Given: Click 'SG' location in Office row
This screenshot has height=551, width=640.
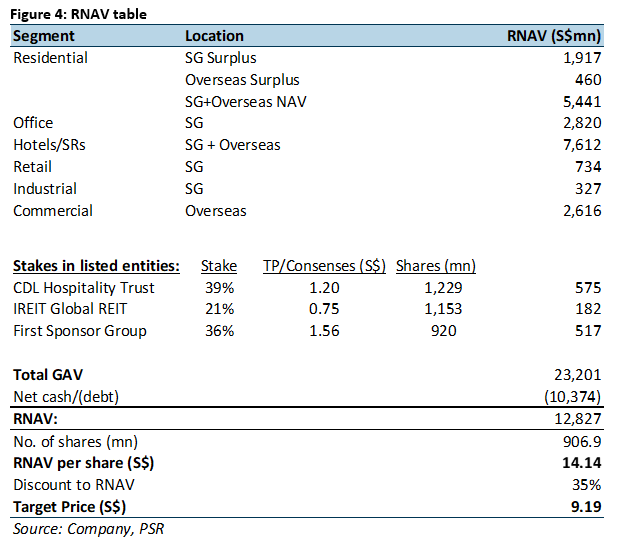Looking at the screenshot, I should tap(194, 123).
